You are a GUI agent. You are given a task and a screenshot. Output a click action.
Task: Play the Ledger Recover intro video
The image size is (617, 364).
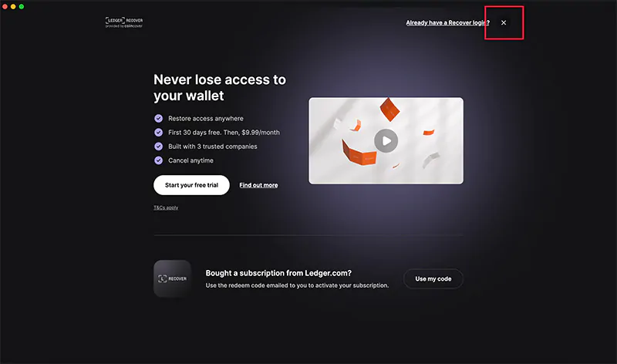(386, 140)
